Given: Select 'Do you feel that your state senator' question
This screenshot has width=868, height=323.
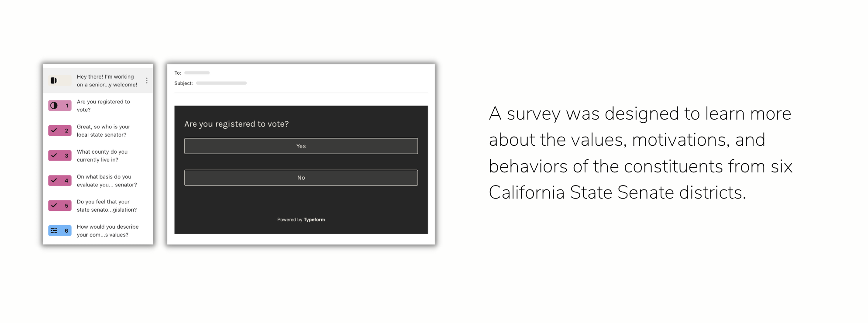Looking at the screenshot, I should 107,206.
